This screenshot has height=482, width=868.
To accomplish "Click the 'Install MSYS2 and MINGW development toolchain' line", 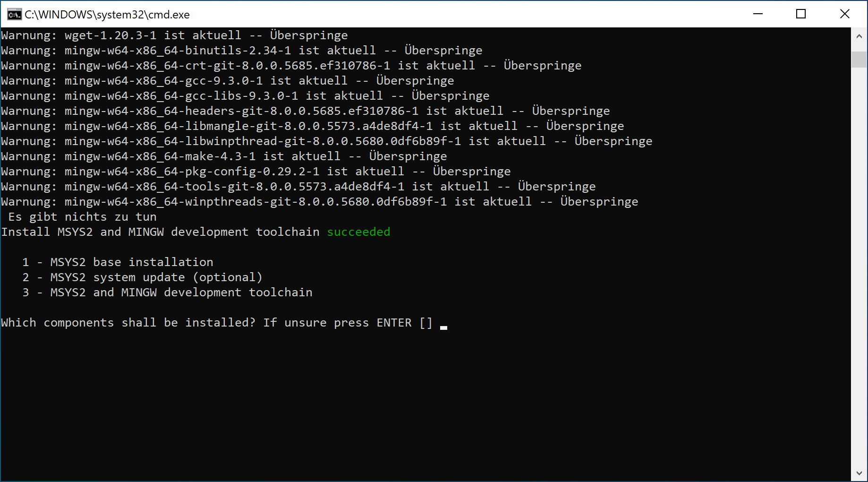I will coord(161,232).
